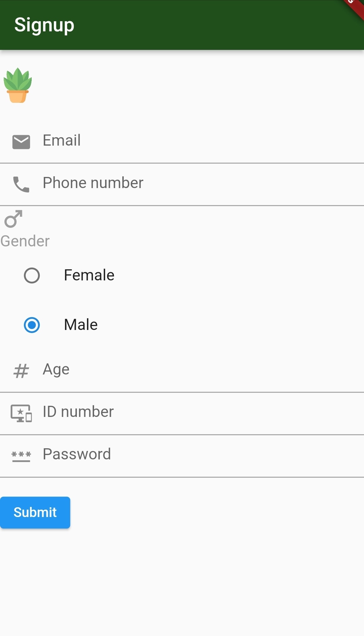Viewport: 364px width, 636px height.
Task: Click the Male option label text
Action: (x=80, y=325)
